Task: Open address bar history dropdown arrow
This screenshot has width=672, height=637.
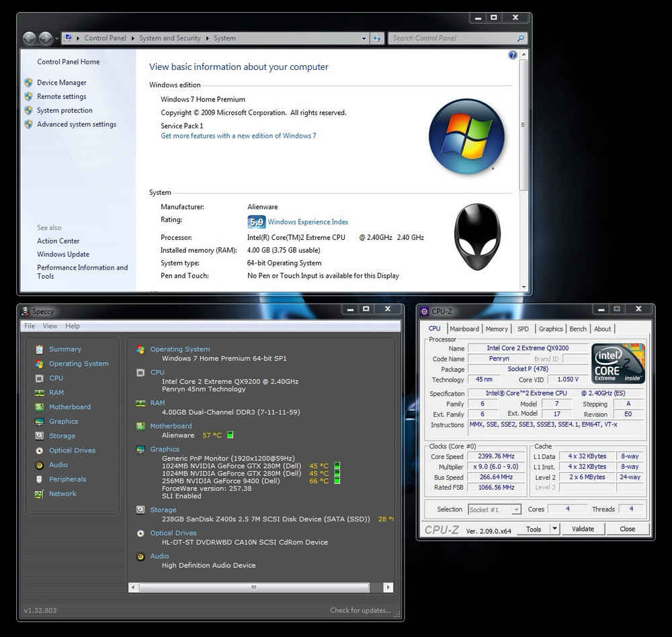Action: click(x=364, y=38)
